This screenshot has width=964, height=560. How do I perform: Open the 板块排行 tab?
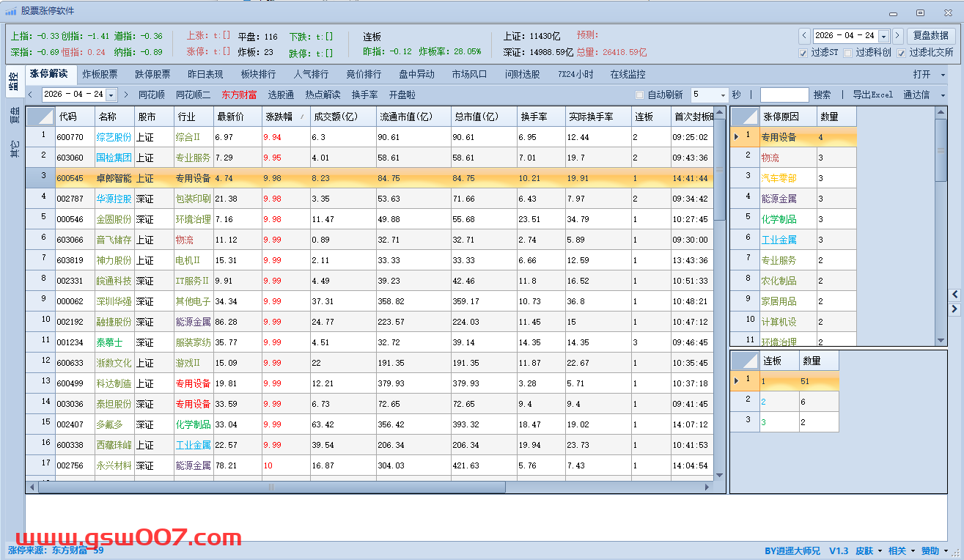[258, 74]
